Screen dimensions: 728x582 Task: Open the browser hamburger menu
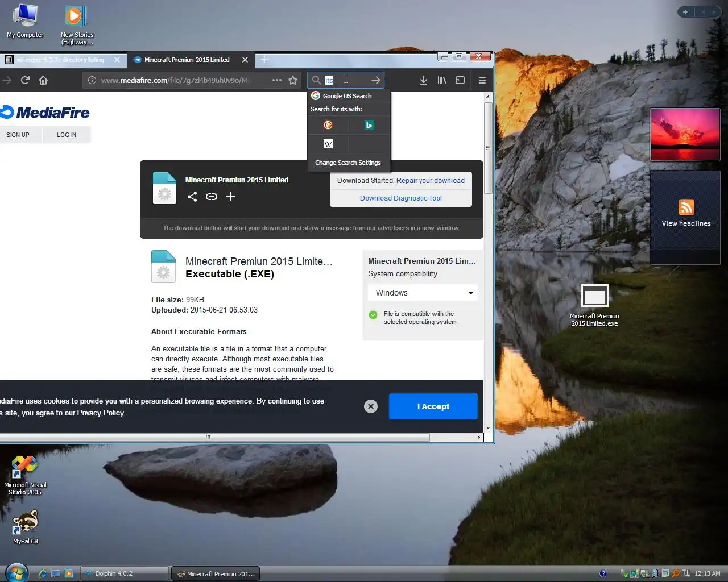pyautogui.click(x=482, y=80)
